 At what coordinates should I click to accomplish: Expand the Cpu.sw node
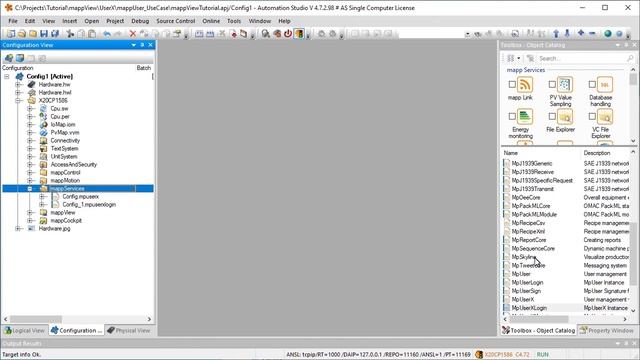pos(30,109)
